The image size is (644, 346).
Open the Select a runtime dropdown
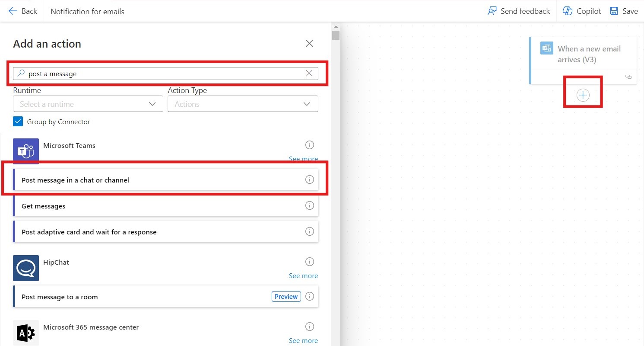pos(88,104)
